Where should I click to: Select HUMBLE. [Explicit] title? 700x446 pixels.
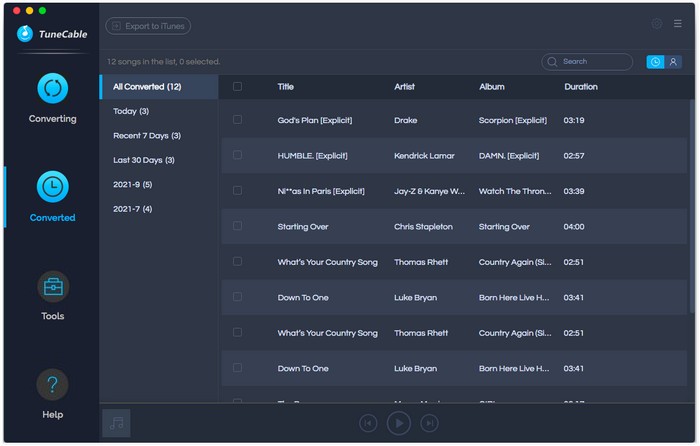tap(312, 156)
